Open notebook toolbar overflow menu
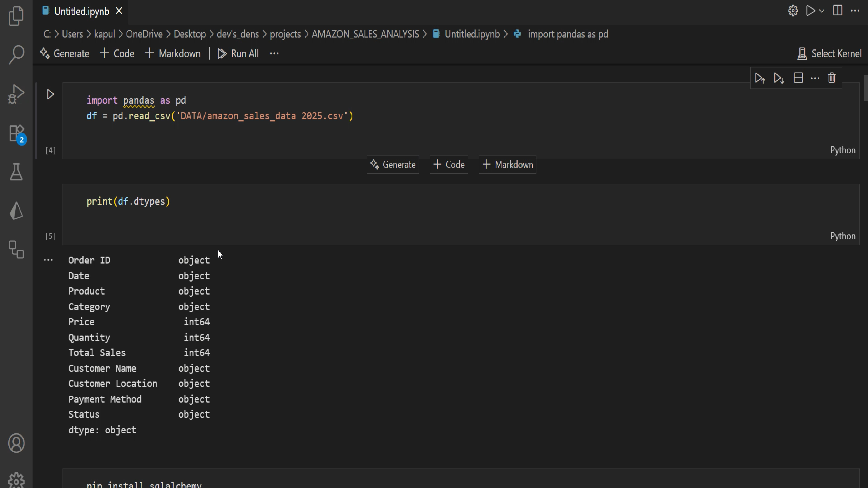The image size is (868, 488). pos(274,54)
